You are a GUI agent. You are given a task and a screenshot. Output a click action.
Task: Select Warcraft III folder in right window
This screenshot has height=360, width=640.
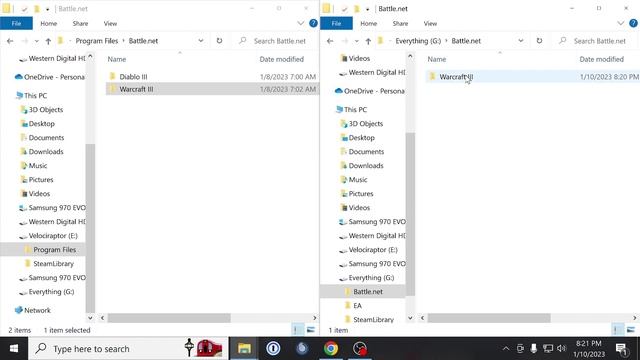(532, 76)
